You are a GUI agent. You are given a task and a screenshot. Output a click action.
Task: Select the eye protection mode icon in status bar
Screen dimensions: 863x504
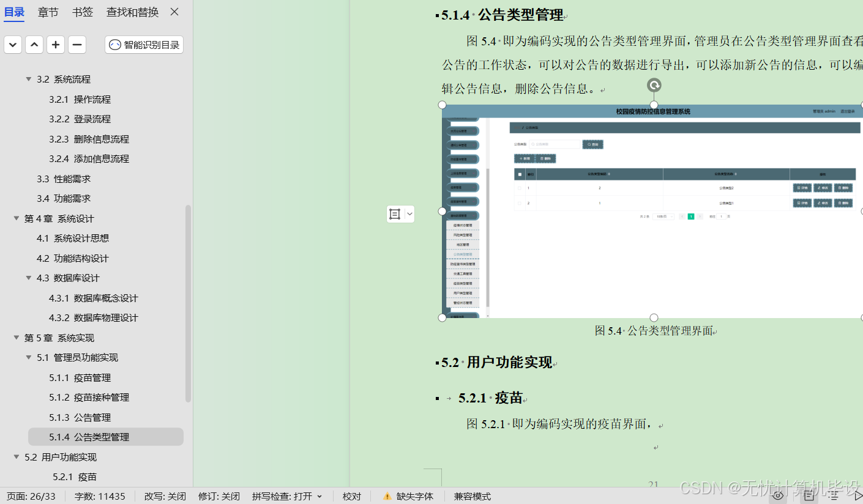(x=776, y=497)
